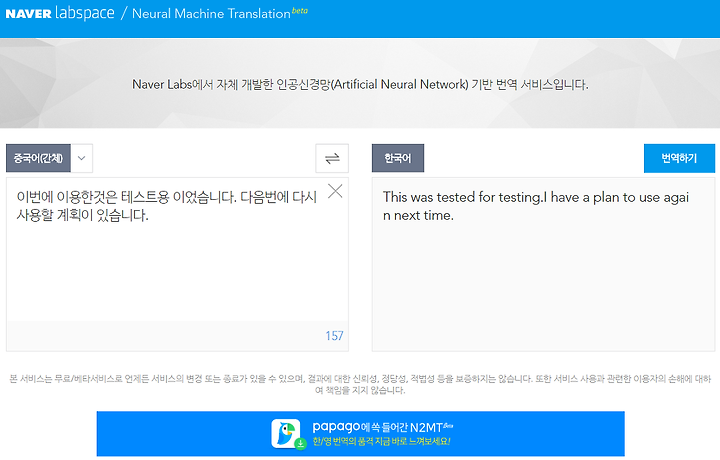Viewport: 720px width, 460px height.
Task: Click the Naver Labs ANN description headline
Action: [x=360, y=84]
